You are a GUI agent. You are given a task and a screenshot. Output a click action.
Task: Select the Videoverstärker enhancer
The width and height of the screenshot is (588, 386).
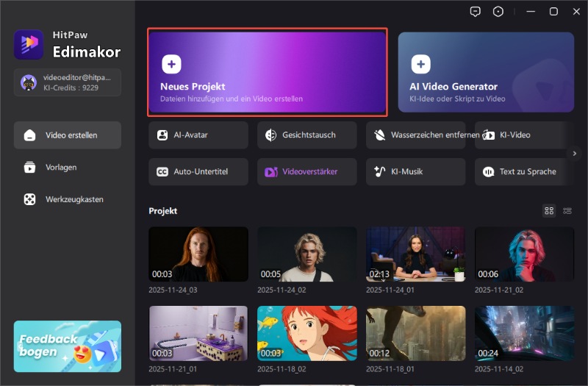(x=306, y=172)
